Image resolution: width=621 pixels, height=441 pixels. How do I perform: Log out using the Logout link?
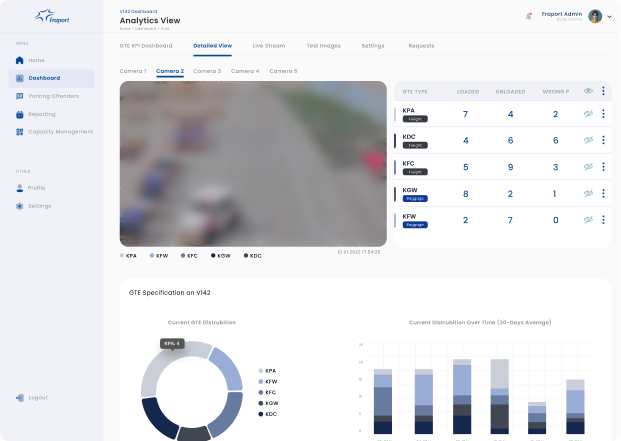coord(38,398)
